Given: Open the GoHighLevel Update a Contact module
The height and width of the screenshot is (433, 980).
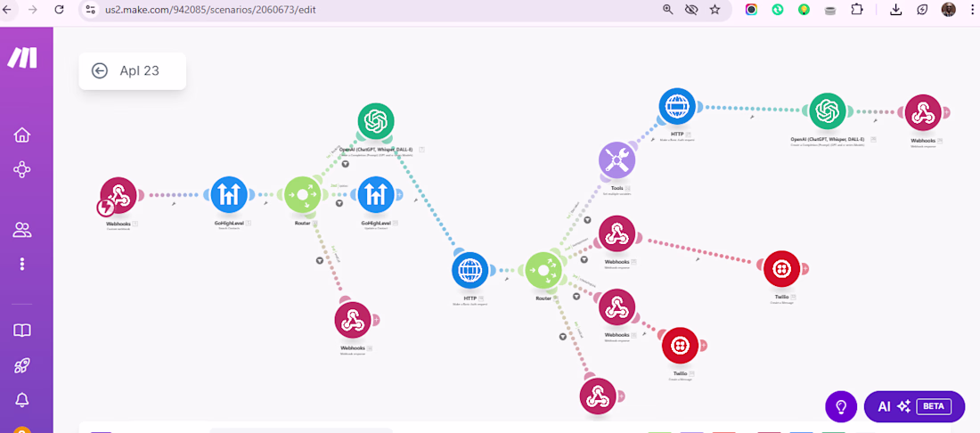Looking at the screenshot, I should point(376,195).
